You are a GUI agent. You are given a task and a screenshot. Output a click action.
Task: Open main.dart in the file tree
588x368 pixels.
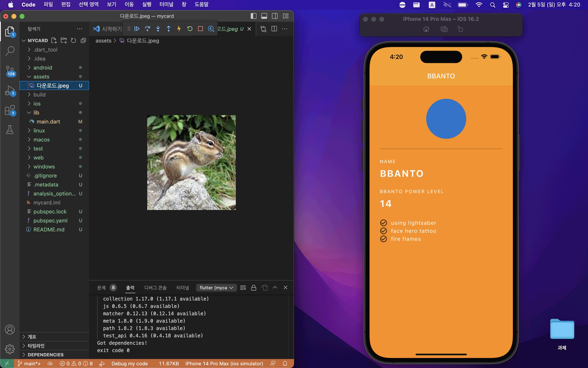pos(54,122)
